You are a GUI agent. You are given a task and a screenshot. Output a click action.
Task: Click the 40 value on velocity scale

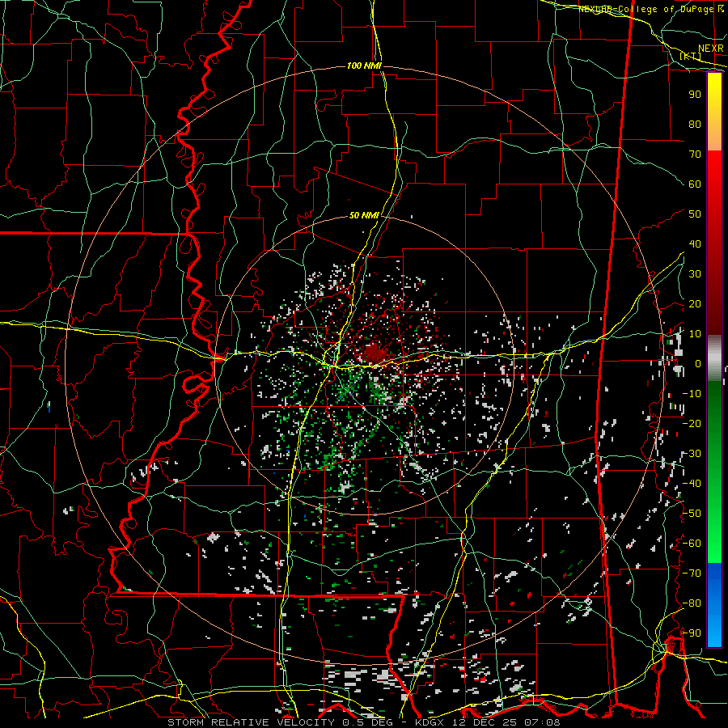(x=695, y=243)
